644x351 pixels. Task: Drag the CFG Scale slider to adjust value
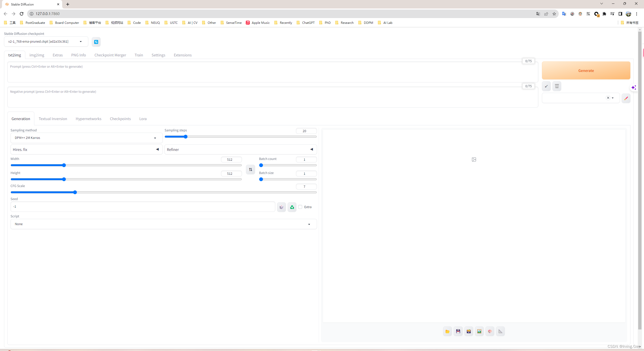click(x=76, y=192)
